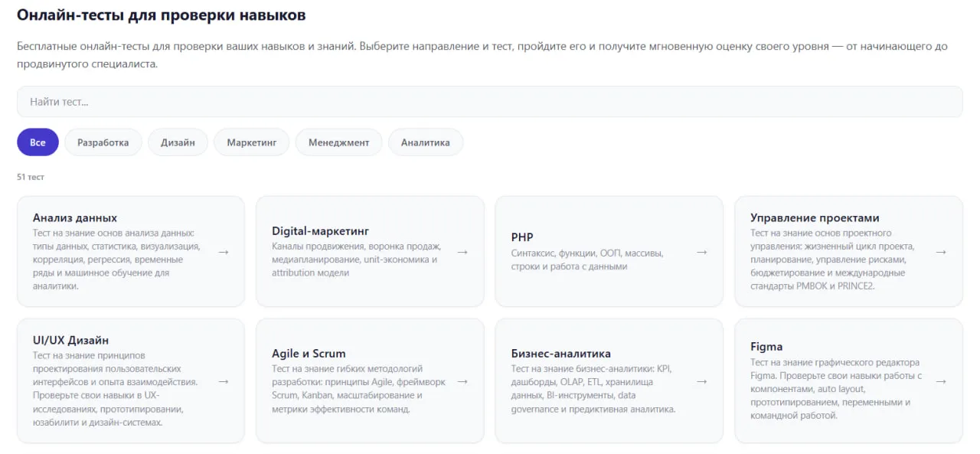This screenshot has height=454, width=980.
Task: Click the arrow icon on Agile и Scrum card
Action: [x=463, y=381]
